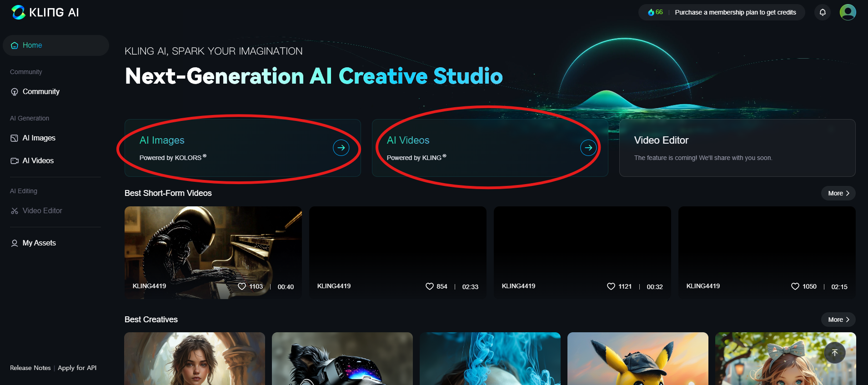Select Home in the sidebar
The height and width of the screenshot is (385, 868).
[x=56, y=45]
